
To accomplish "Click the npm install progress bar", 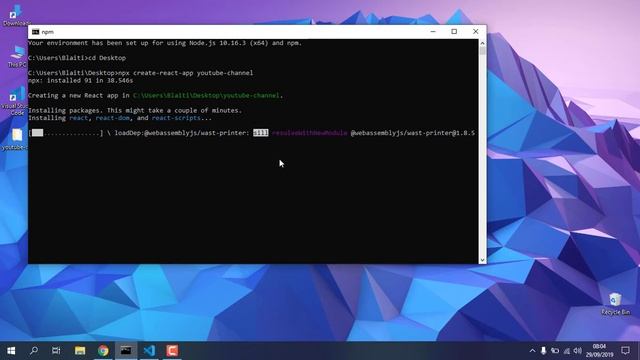I will click(66, 133).
